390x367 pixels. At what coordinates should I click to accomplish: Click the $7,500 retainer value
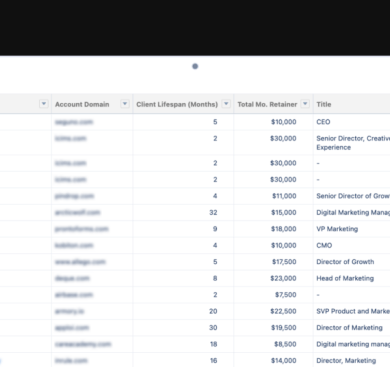pyautogui.click(x=286, y=295)
